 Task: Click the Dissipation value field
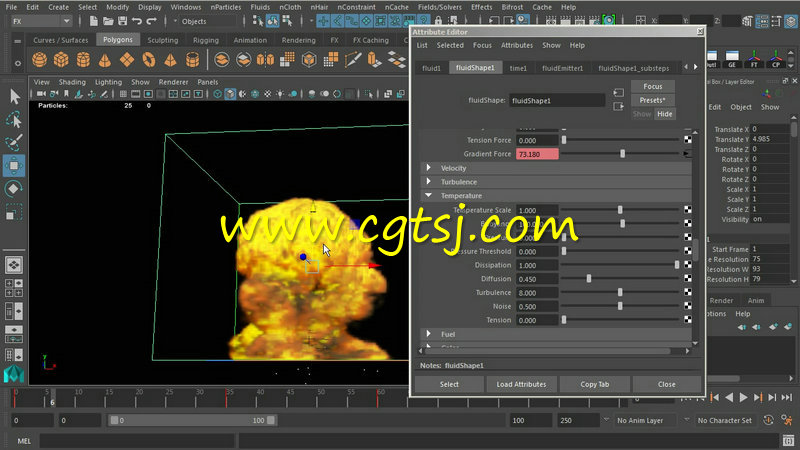tap(537, 265)
